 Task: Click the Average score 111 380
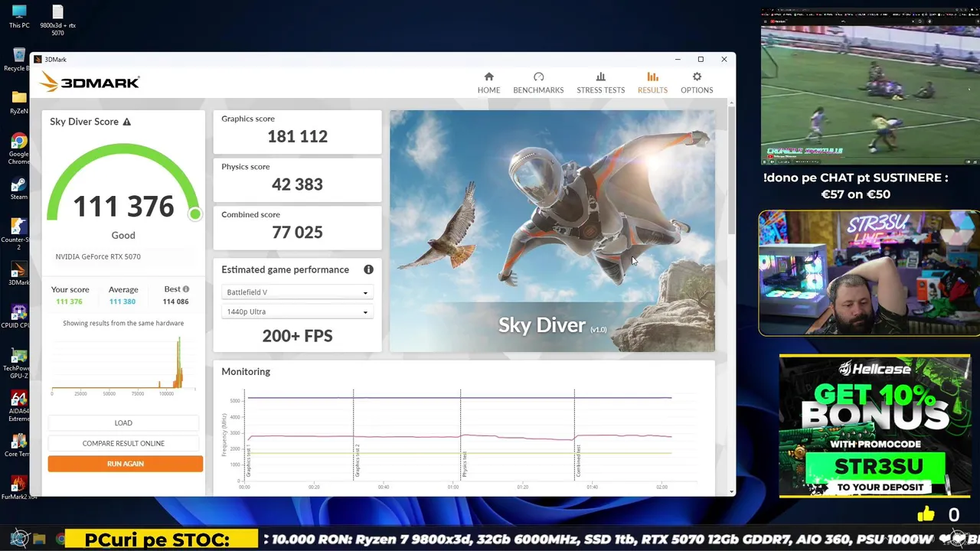[x=122, y=302]
